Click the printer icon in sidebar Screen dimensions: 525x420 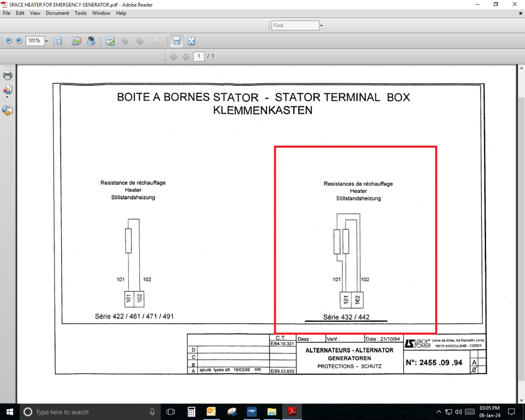point(8,76)
